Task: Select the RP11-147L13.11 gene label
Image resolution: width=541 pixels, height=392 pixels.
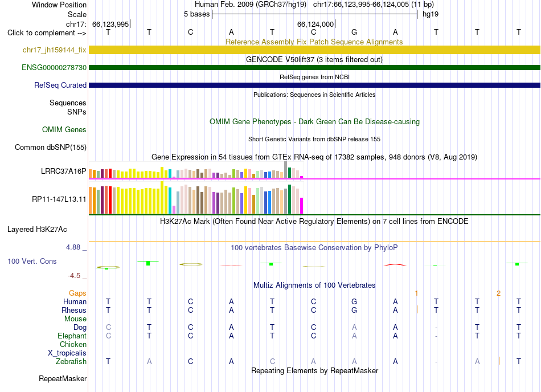Action: pos(59,199)
